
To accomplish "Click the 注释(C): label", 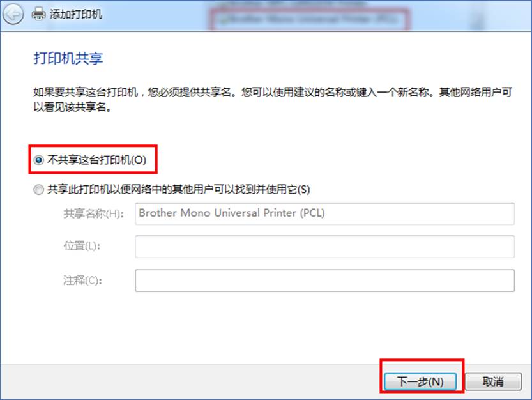I will 82,281.
